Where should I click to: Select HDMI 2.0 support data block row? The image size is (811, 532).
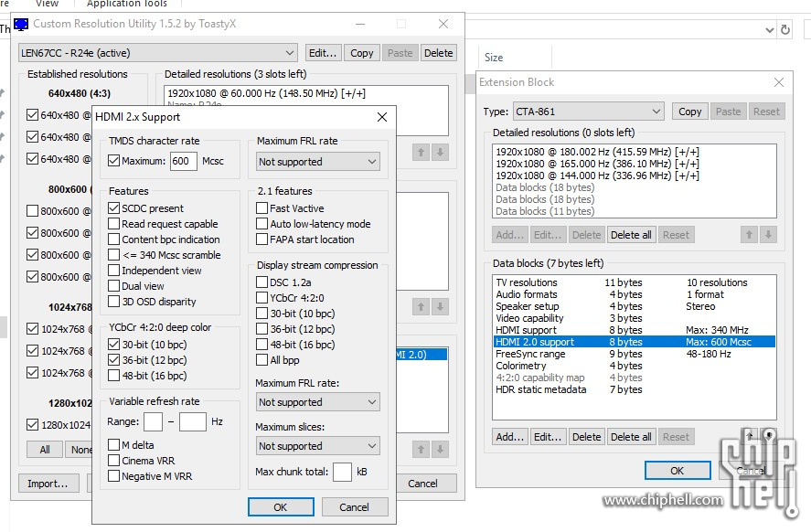coord(635,342)
